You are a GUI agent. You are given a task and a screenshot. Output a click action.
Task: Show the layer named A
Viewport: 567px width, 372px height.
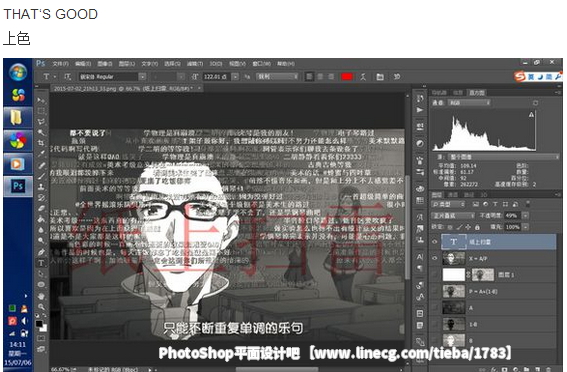[x=435, y=308]
